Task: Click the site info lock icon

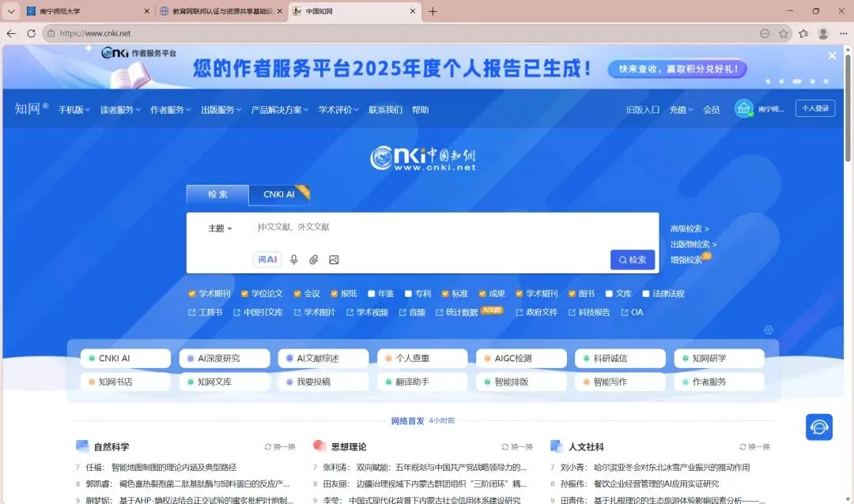Action: pyautogui.click(x=51, y=33)
